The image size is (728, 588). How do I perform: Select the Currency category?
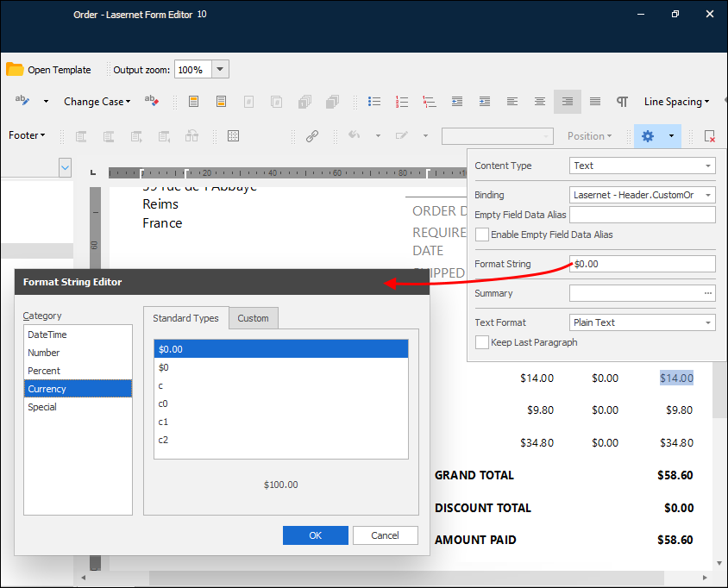click(78, 389)
